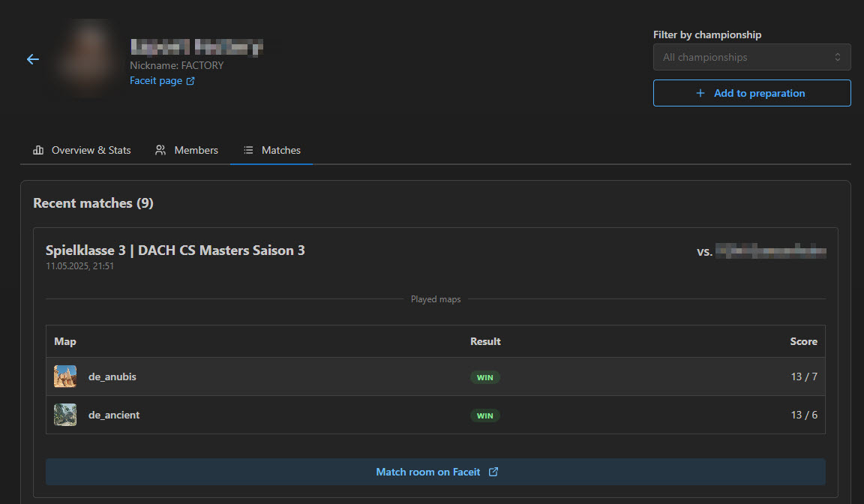Click the opponent team name after vs.

coord(772,251)
